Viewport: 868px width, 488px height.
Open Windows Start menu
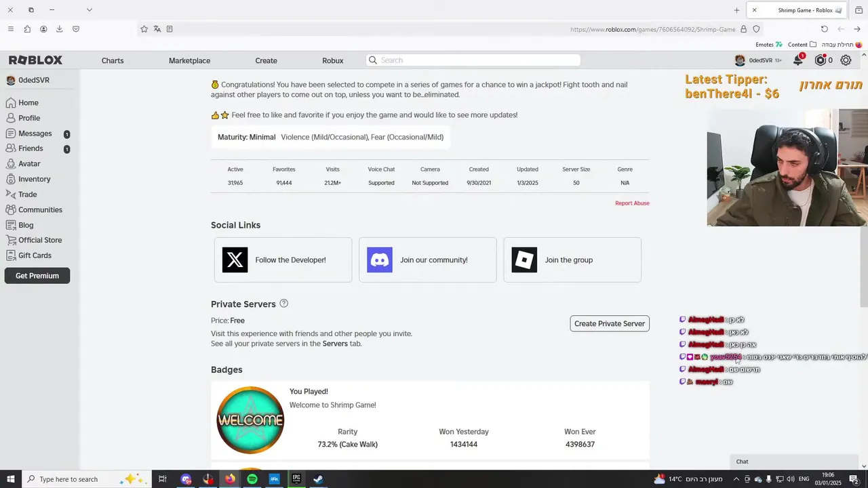11,479
